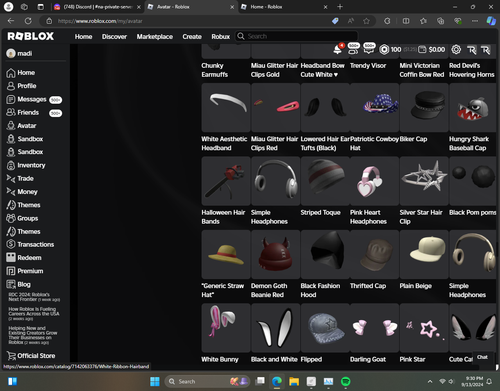Viewport: 500px width, 391px height.
Task: Select the Silver Star Hair Clip item
Action: pos(424,181)
